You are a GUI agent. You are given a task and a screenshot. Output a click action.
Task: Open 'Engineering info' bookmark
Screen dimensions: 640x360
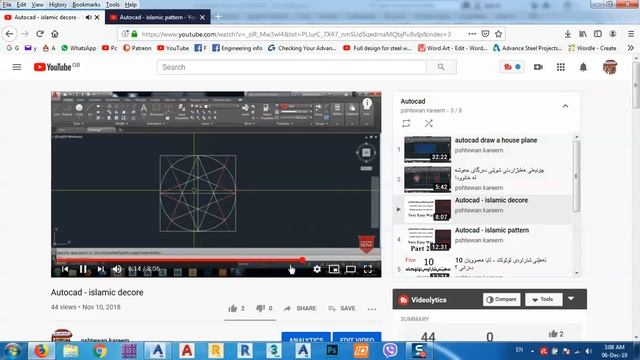(x=237, y=48)
